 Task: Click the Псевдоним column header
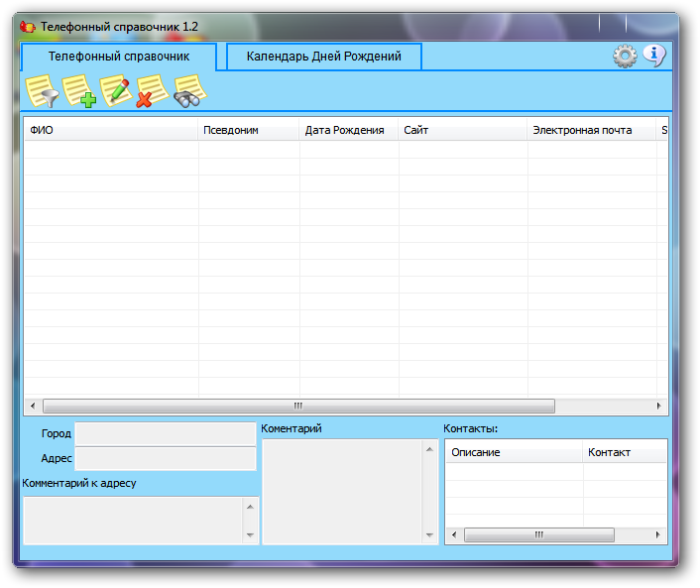(249, 130)
